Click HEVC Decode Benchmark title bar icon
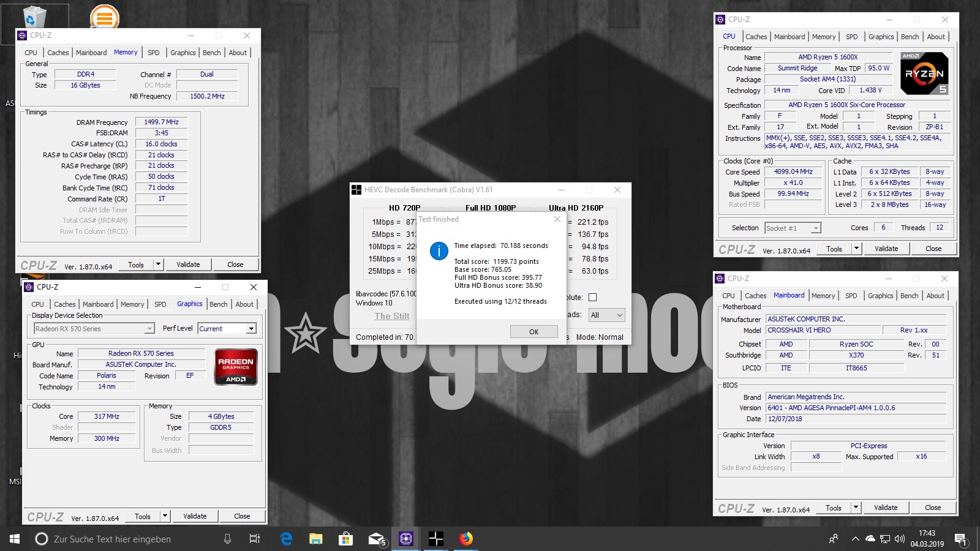 pos(356,190)
